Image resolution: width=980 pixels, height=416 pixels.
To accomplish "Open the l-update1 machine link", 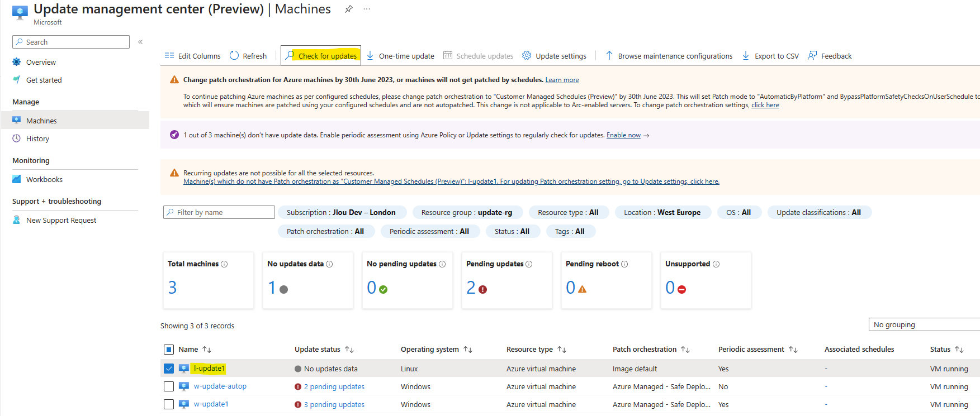I will pos(209,368).
